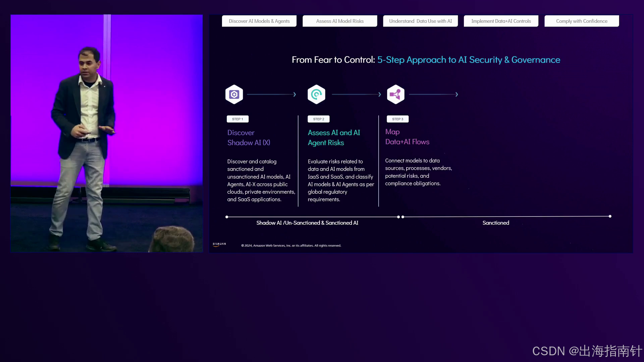
Task: Click the arrow chevron after Step 2 icon
Action: tap(379, 95)
